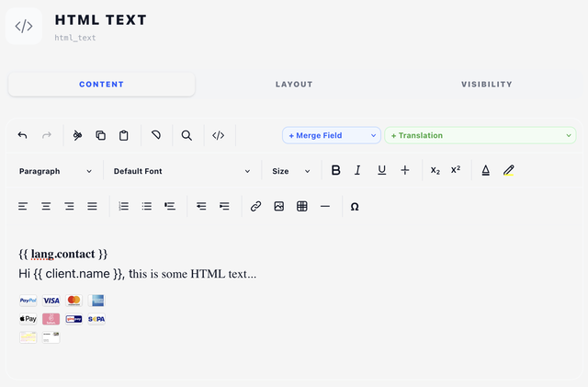Select the VISA payment icon

coord(51,301)
